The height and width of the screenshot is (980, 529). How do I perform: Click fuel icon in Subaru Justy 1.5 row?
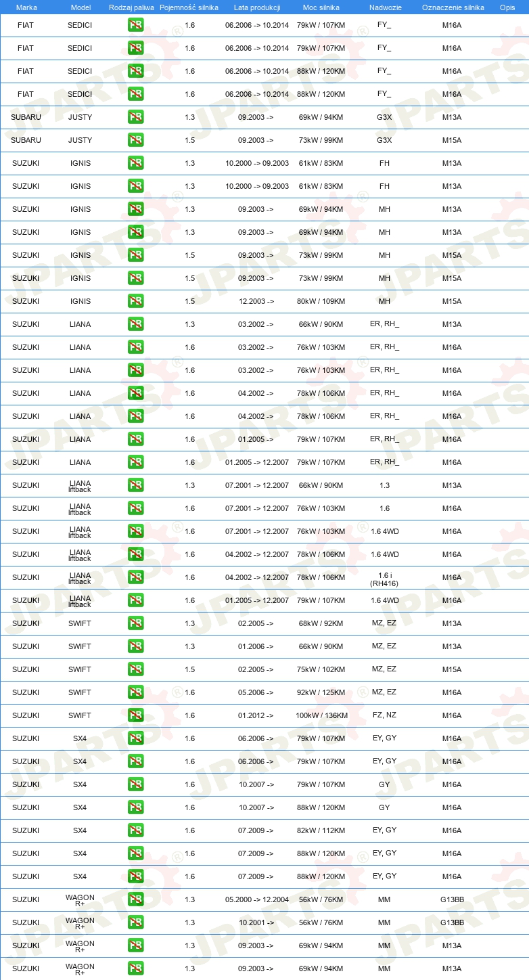(135, 140)
